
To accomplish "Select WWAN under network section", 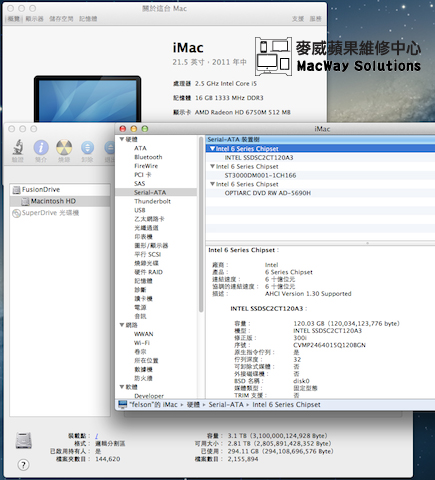I will [144, 334].
